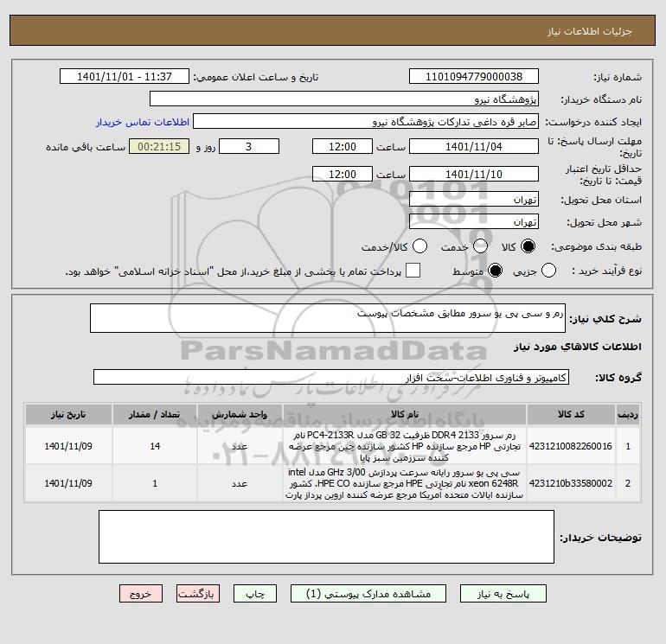666x644 pixels.
Task: Click delivery city field تهران
Action: 474,222
